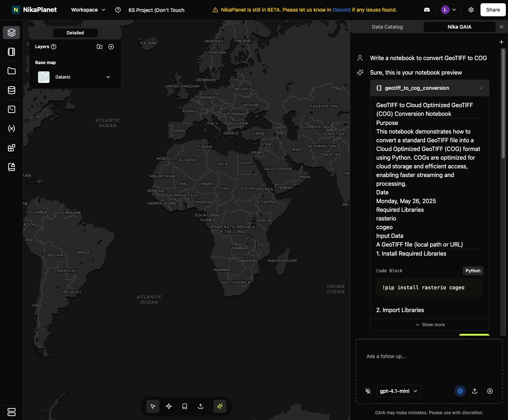Screen dimensions: 508x420
Task: Switch to the Data Catalog tab
Action: pos(387,27)
